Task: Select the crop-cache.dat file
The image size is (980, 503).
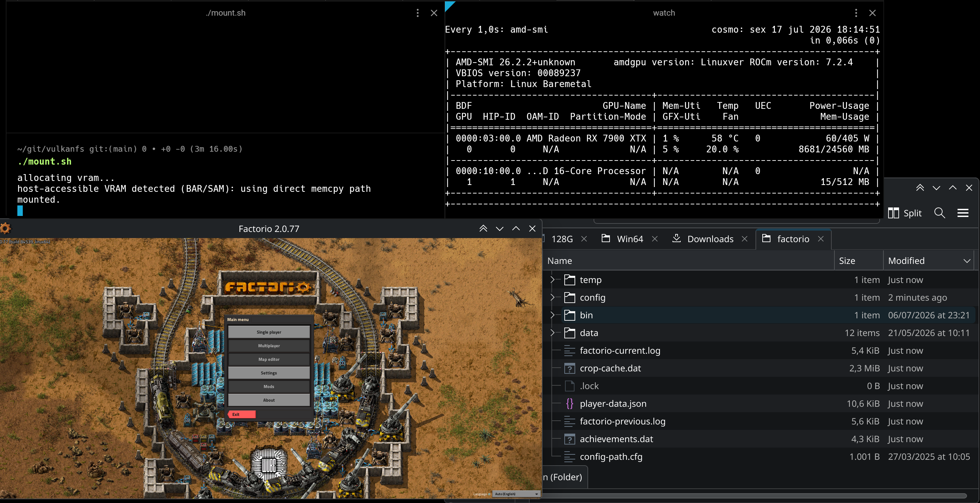Action: pyautogui.click(x=610, y=368)
